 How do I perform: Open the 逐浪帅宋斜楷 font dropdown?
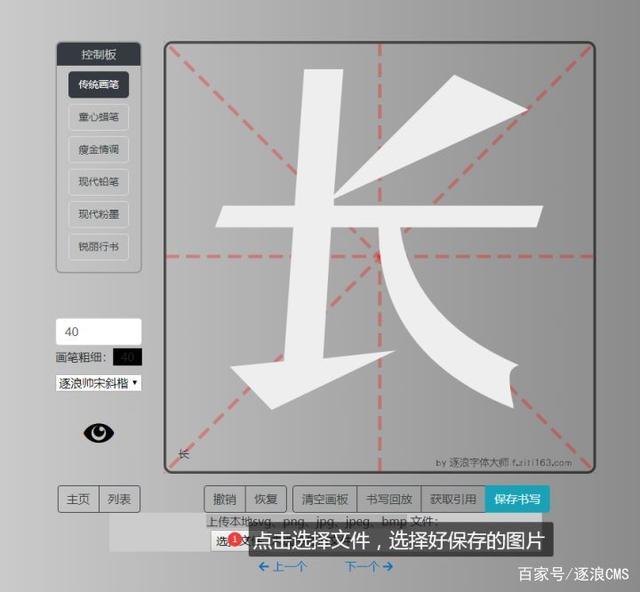point(98,383)
